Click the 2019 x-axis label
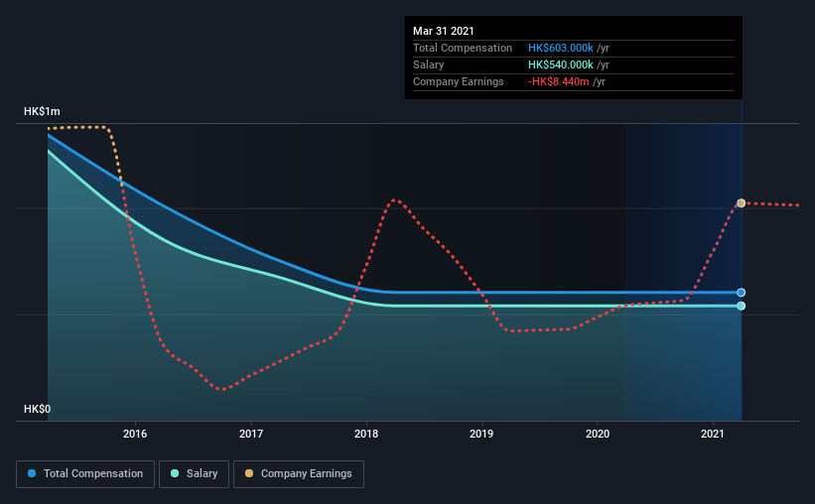815x504 pixels. (481, 434)
